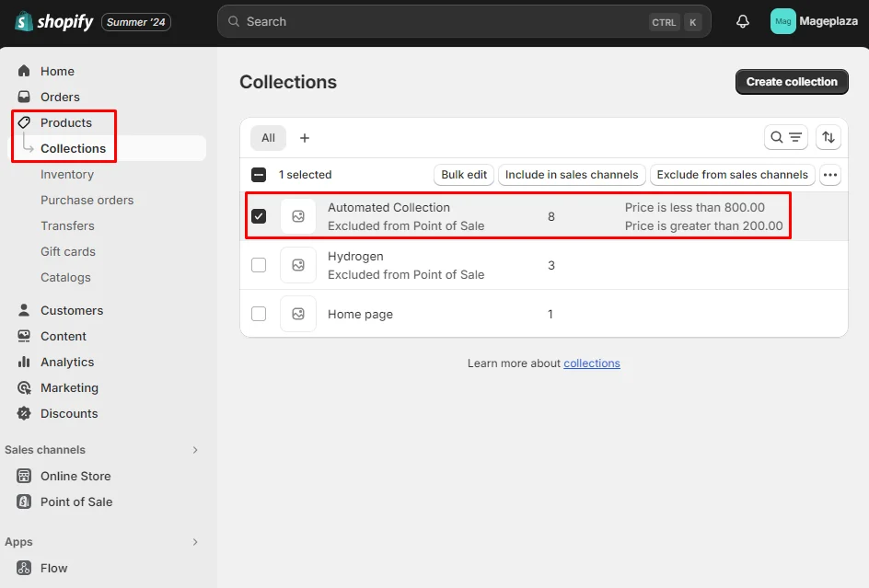
Task: Open the Flow app in the sidebar
Action: (53, 568)
